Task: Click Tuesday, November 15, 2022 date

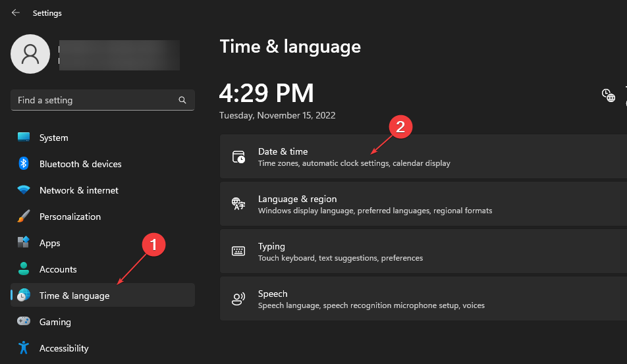Action: pos(277,115)
